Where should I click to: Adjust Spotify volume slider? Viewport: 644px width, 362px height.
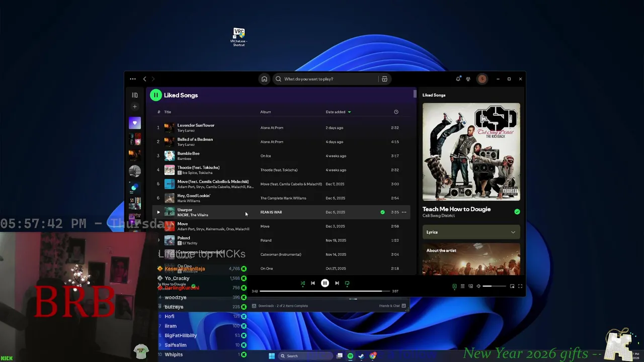[x=495, y=286]
